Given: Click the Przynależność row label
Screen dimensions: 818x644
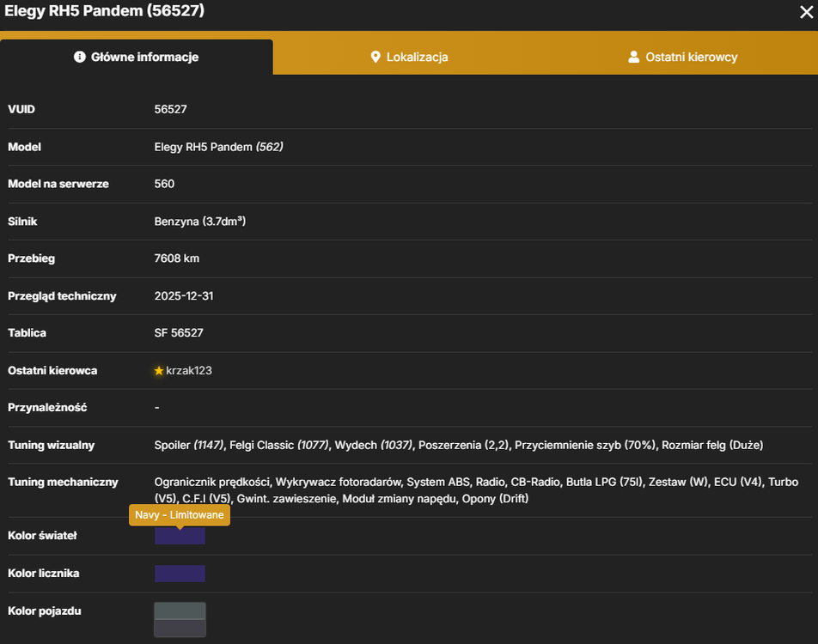Looking at the screenshot, I should click(47, 408).
